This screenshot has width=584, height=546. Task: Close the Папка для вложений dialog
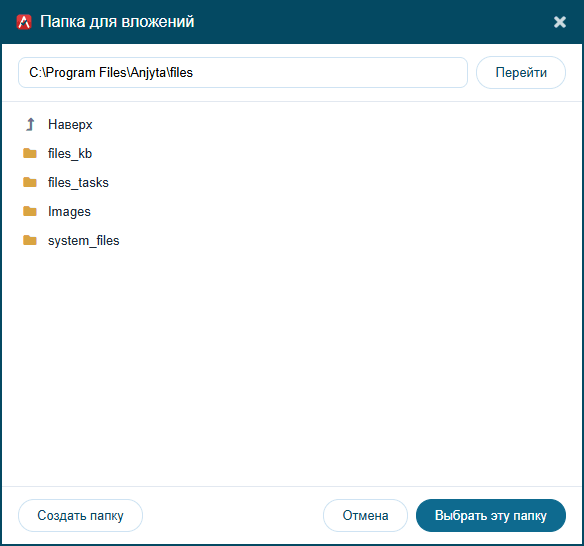560,22
